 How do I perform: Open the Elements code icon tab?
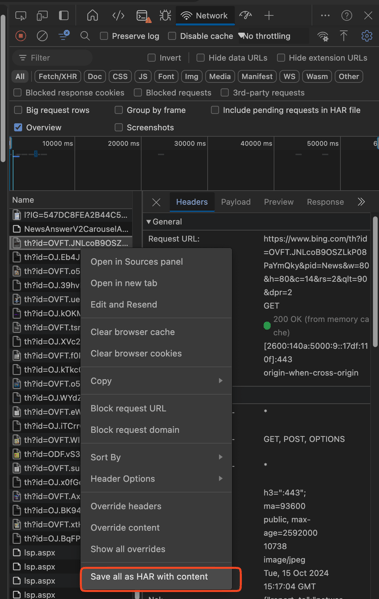pos(118,15)
